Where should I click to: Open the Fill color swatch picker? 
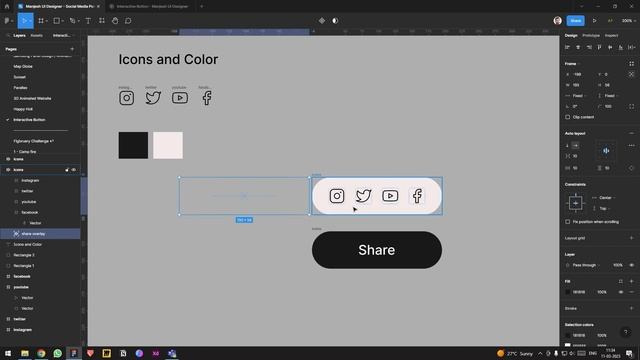pos(567,292)
